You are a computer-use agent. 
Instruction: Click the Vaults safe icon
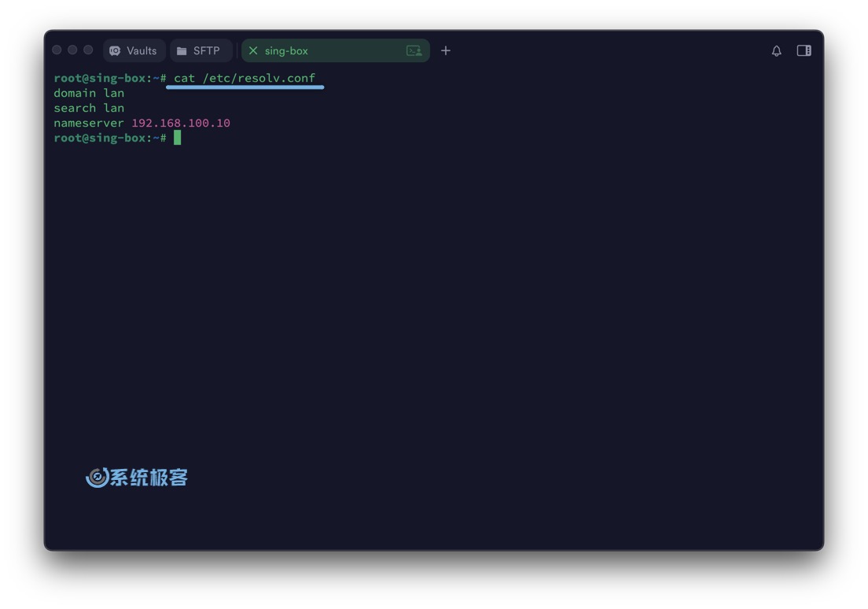click(x=115, y=51)
